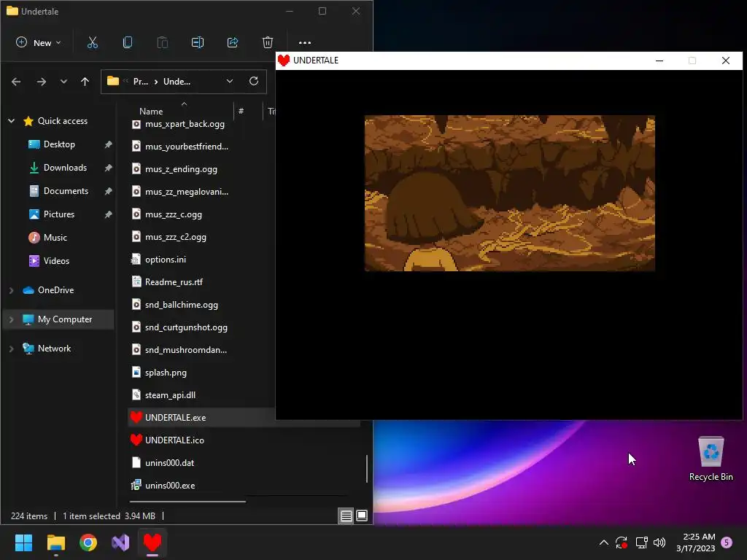Go back using the back arrow

click(16, 82)
